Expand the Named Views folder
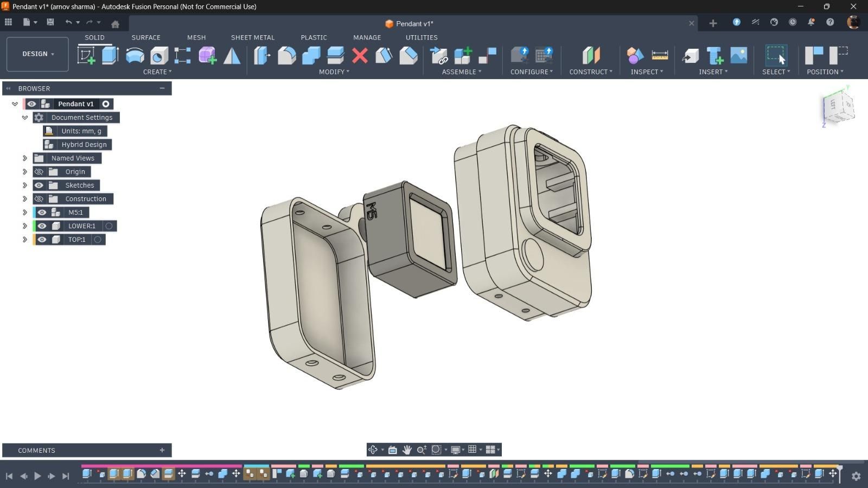This screenshot has height=488, width=868. (25, 158)
